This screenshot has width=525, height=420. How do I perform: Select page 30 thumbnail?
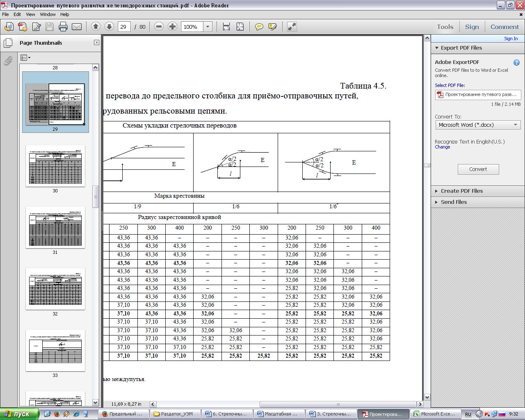(55, 166)
